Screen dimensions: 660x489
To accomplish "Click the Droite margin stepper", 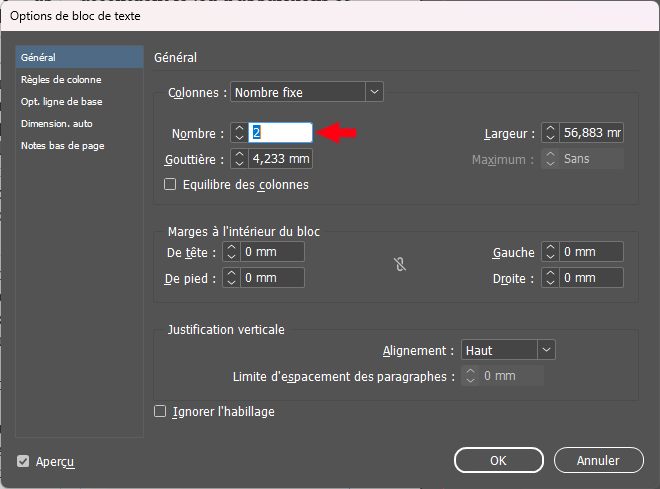I will [550, 278].
